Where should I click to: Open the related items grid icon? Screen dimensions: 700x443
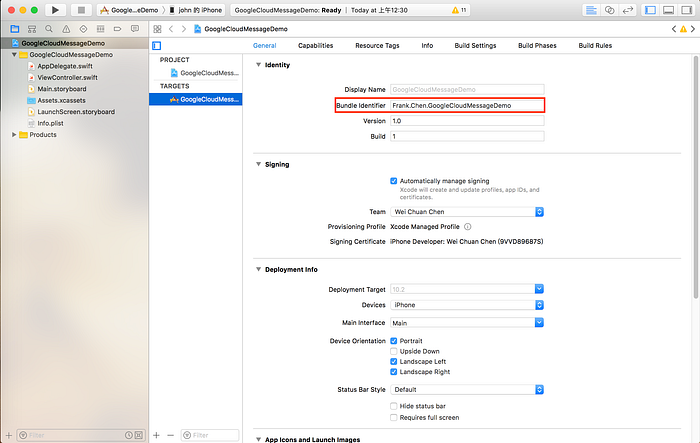tap(157, 29)
